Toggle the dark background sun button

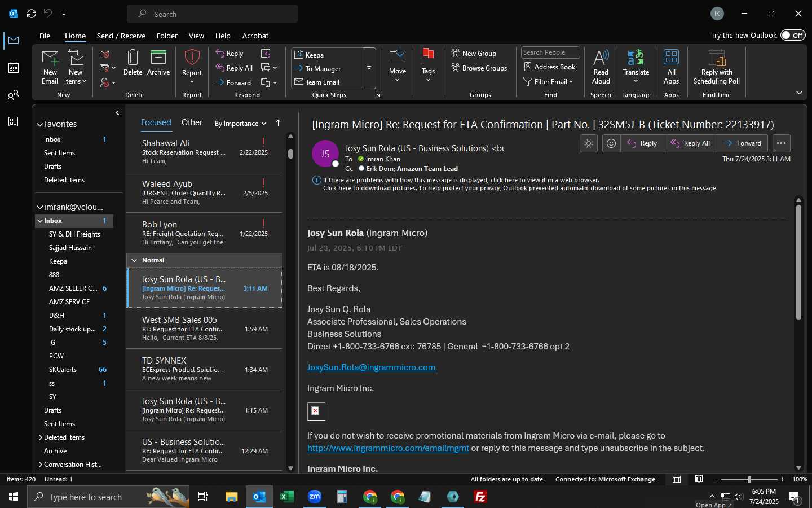point(589,143)
